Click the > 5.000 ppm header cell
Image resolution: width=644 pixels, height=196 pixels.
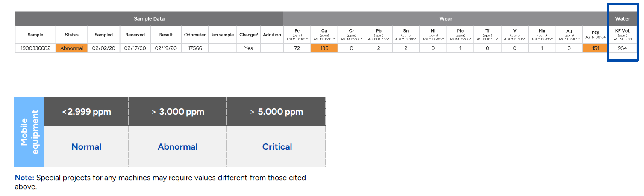(x=276, y=112)
